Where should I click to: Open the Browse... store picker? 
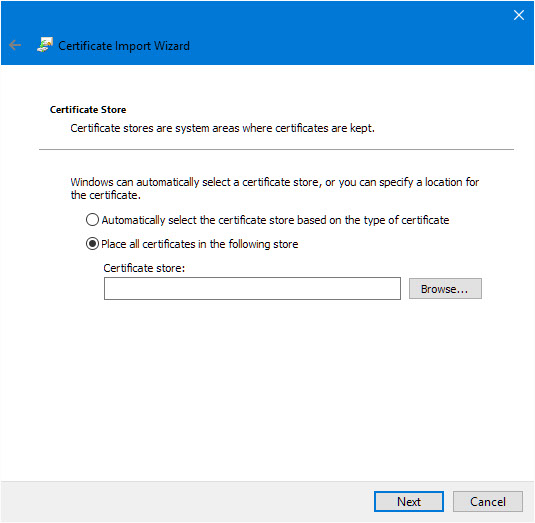pos(445,289)
